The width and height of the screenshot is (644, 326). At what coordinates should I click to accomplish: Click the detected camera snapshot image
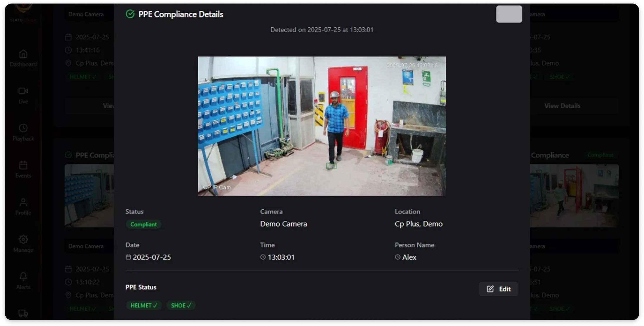[x=322, y=126]
